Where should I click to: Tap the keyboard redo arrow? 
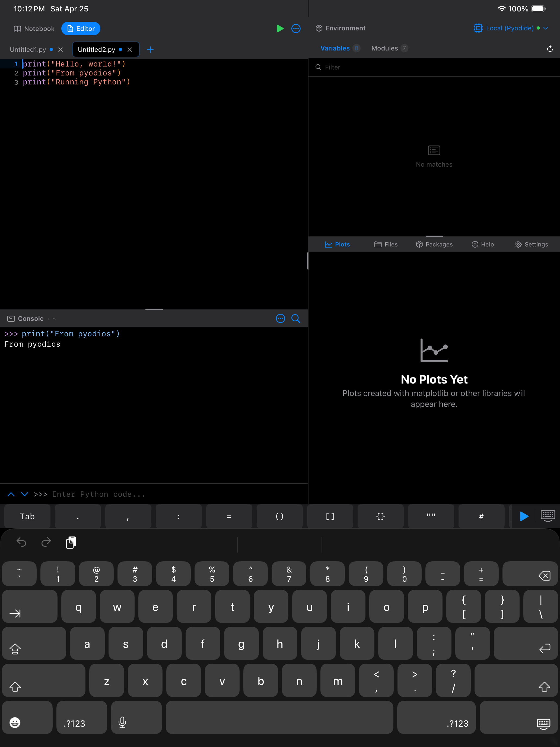pos(46,542)
